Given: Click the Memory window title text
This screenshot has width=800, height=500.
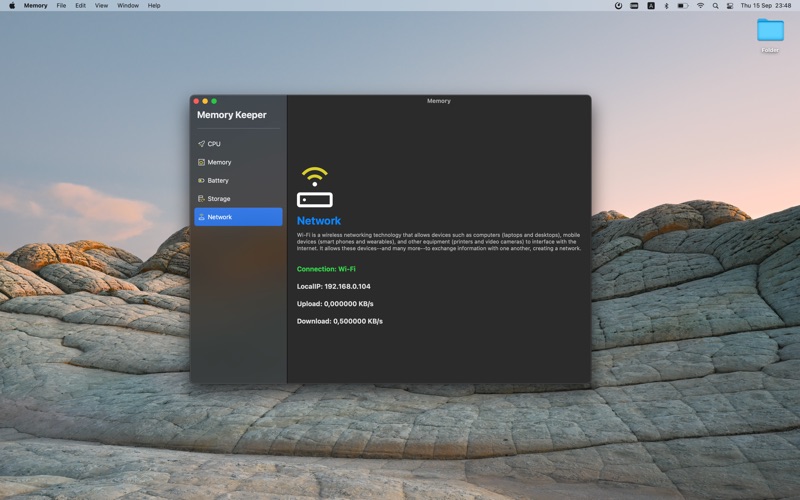Looking at the screenshot, I should pos(439,101).
